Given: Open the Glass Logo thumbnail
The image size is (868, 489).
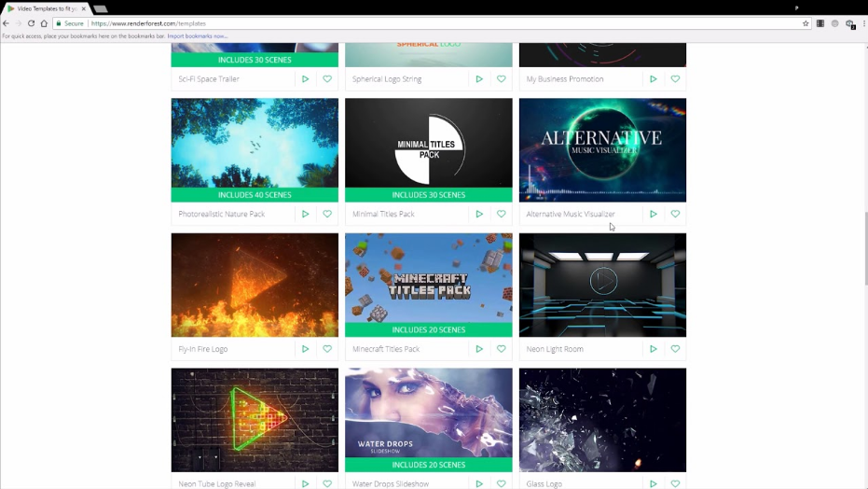Looking at the screenshot, I should [603, 420].
